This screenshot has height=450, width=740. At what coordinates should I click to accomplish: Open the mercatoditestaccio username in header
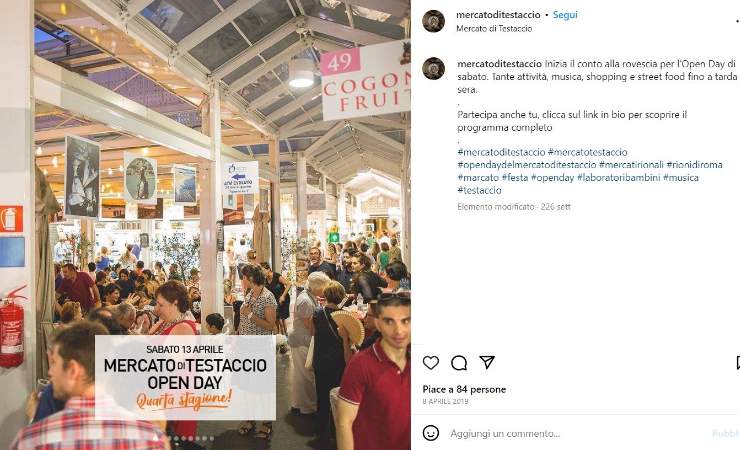[498, 15]
